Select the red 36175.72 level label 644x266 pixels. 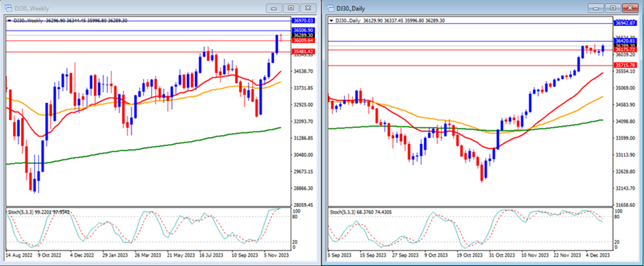[x=626, y=49]
